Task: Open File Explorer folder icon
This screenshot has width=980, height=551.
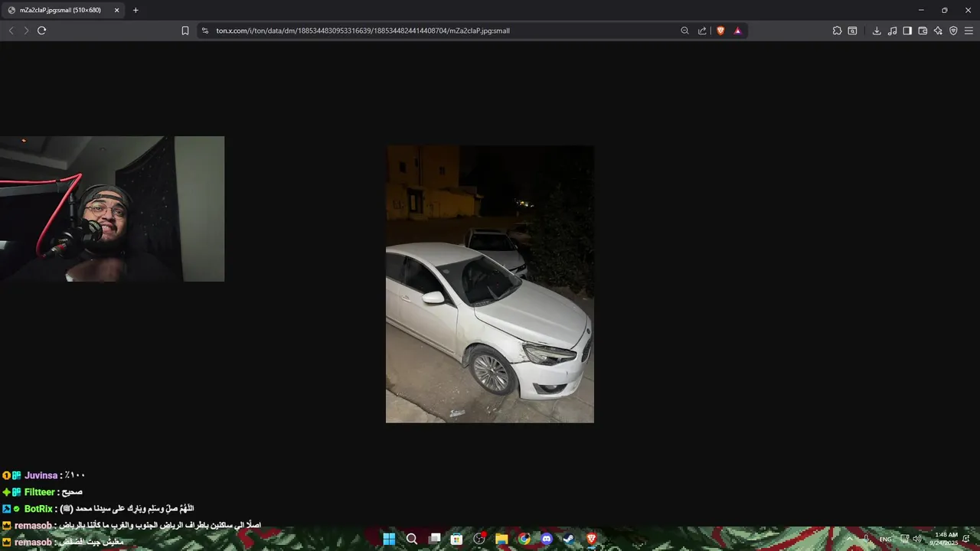Action: [x=501, y=539]
